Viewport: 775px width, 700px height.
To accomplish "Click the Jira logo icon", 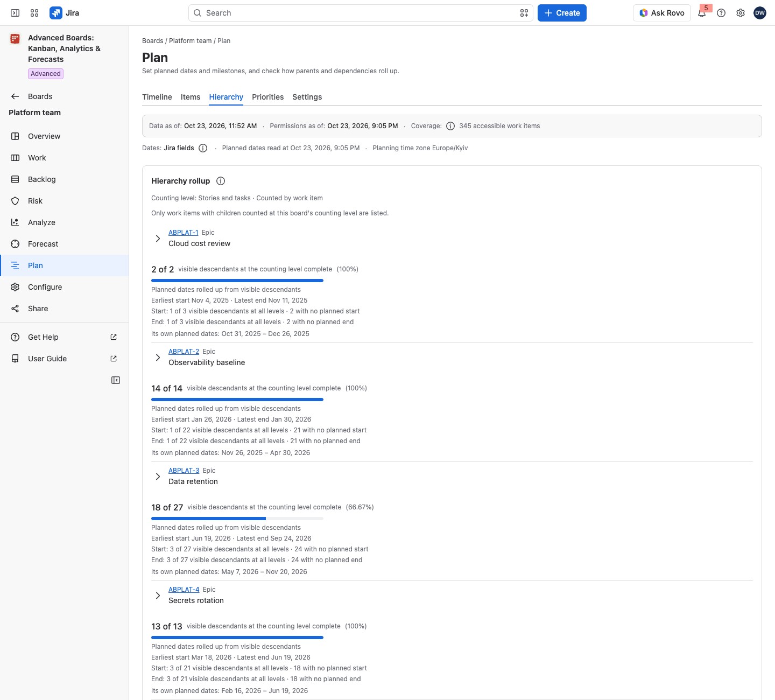I will [x=56, y=13].
